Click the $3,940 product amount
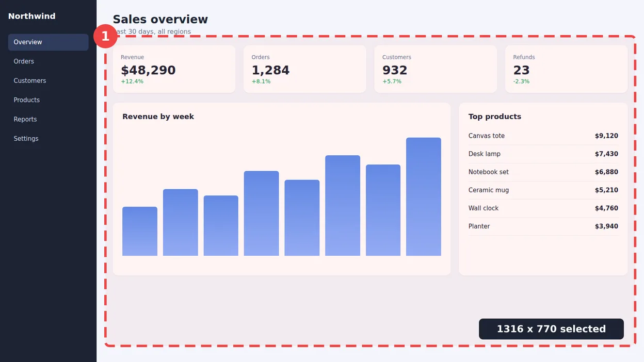The image size is (644, 362). coord(606,226)
